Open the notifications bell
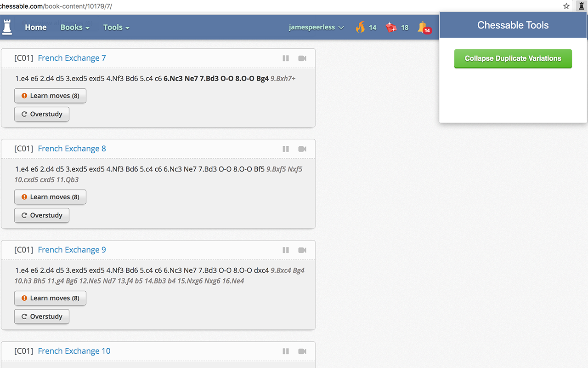This screenshot has width=588, height=368. 424,28
